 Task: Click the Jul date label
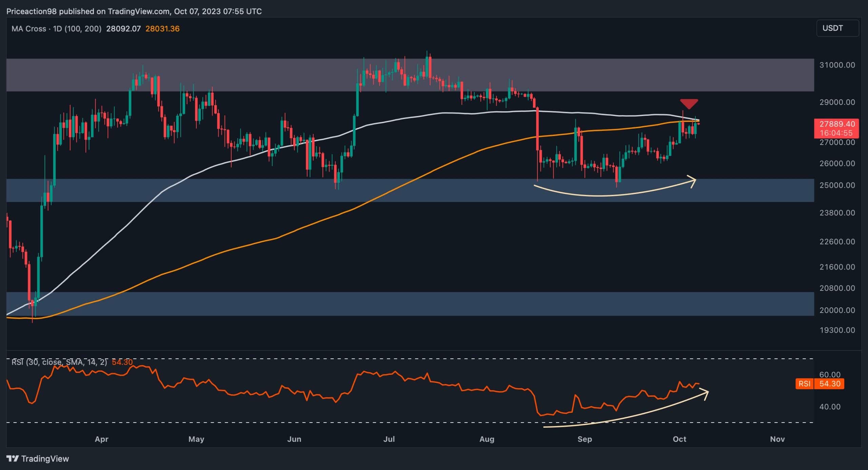[x=389, y=439]
